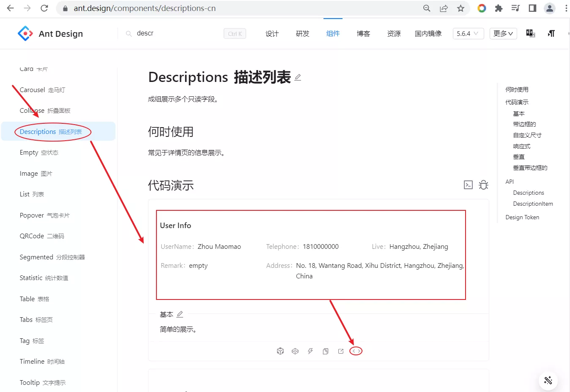Click the 国内镜像 nav link

(428, 34)
